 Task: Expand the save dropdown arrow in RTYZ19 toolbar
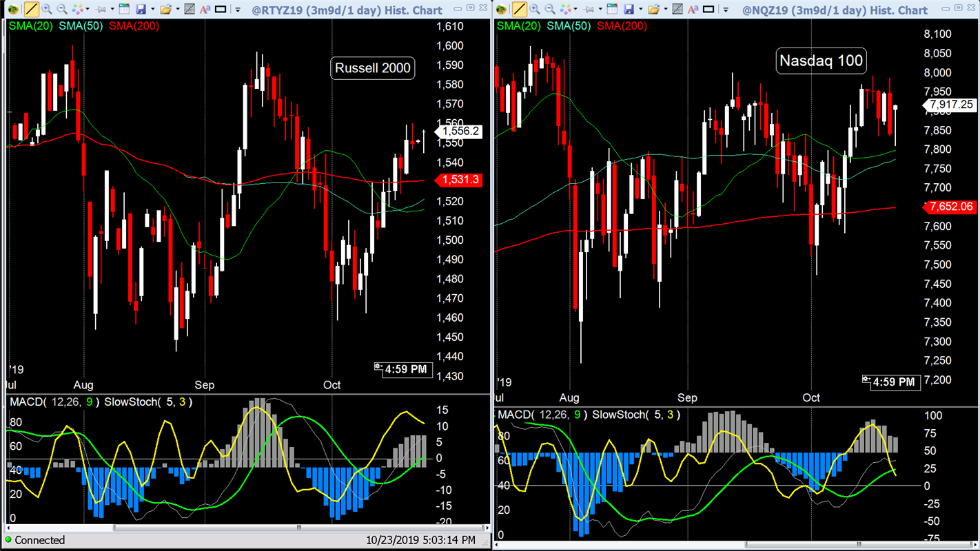pos(153,9)
